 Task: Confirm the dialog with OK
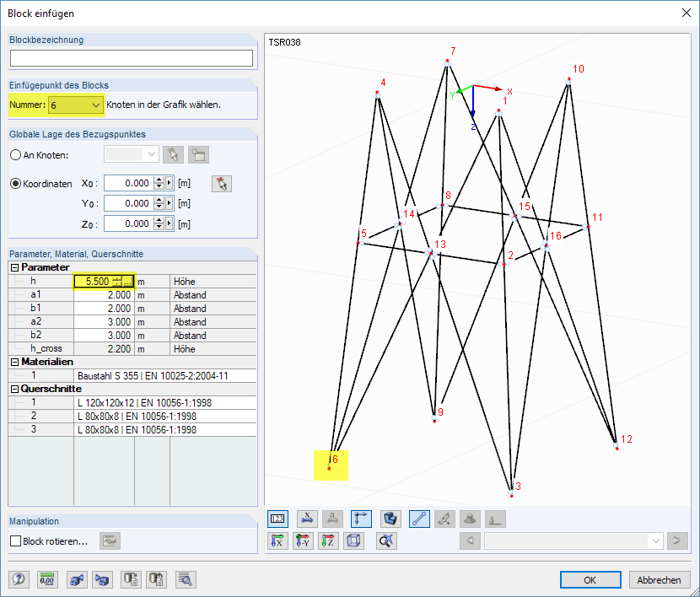(x=590, y=579)
